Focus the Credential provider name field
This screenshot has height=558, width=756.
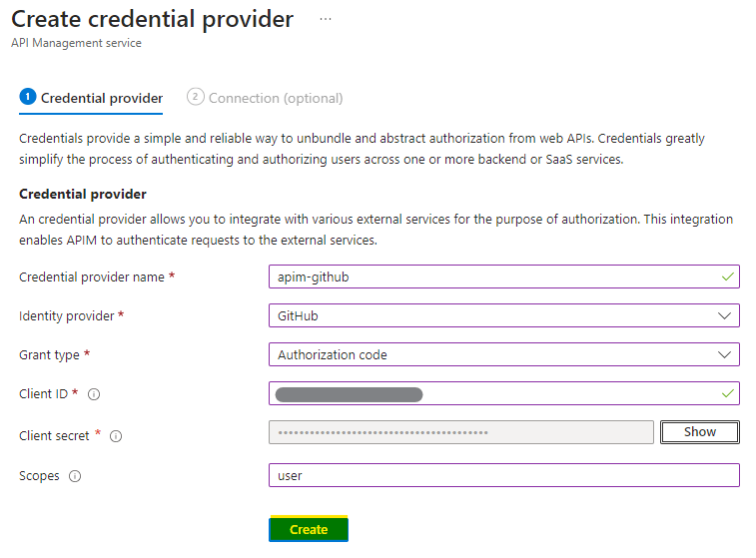click(x=489, y=277)
